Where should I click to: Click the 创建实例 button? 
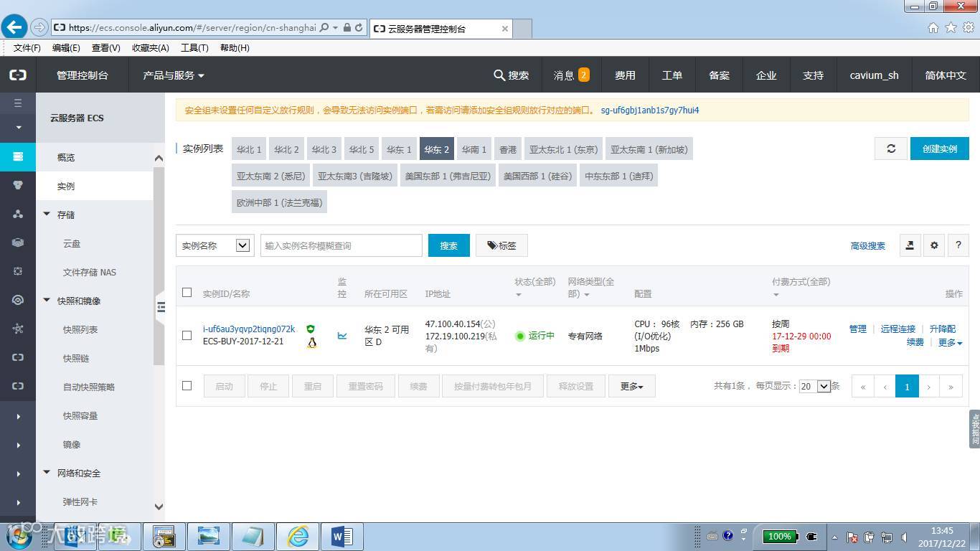(x=940, y=149)
